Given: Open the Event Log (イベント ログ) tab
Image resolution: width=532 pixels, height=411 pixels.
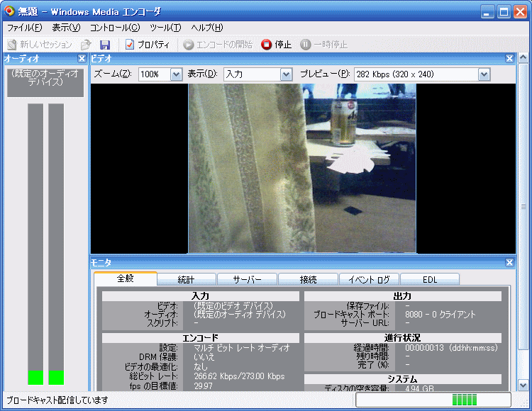Looking at the screenshot, I should [x=368, y=279].
